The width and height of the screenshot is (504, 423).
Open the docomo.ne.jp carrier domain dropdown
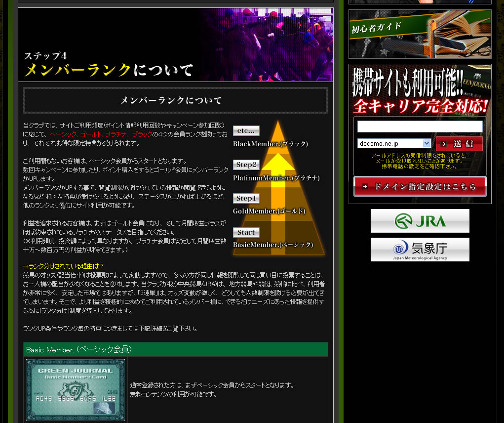(394, 143)
